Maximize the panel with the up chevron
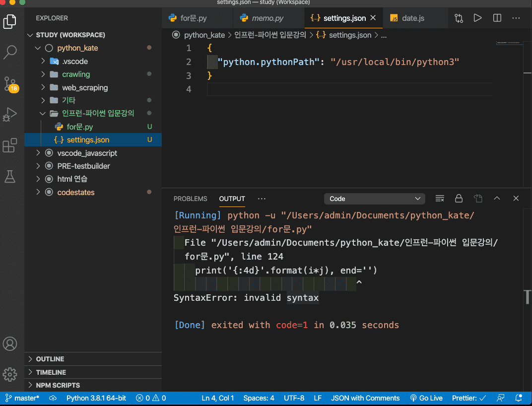The height and width of the screenshot is (406, 532). click(x=497, y=199)
